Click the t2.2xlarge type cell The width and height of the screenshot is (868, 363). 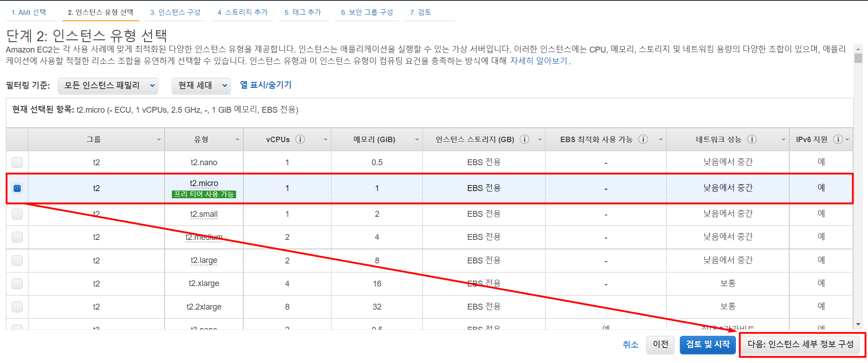204,307
